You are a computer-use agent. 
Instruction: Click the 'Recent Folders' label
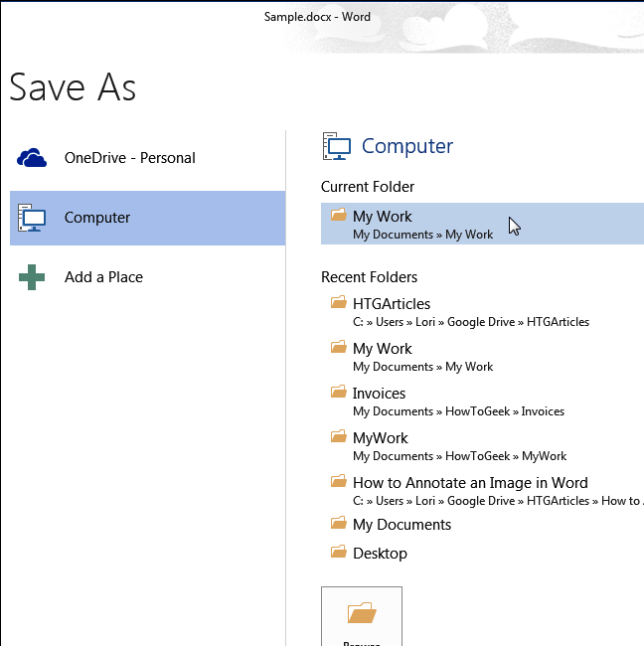point(369,277)
